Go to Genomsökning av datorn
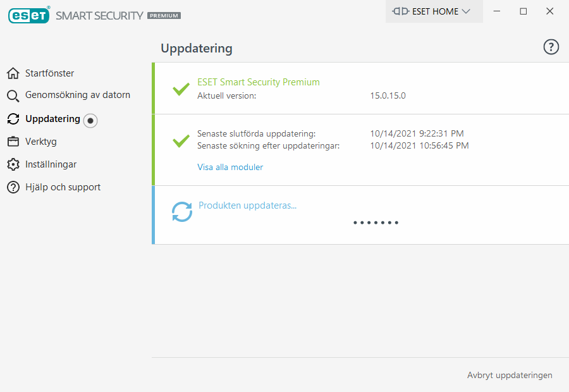This screenshot has height=392, width=569. tap(77, 95)
